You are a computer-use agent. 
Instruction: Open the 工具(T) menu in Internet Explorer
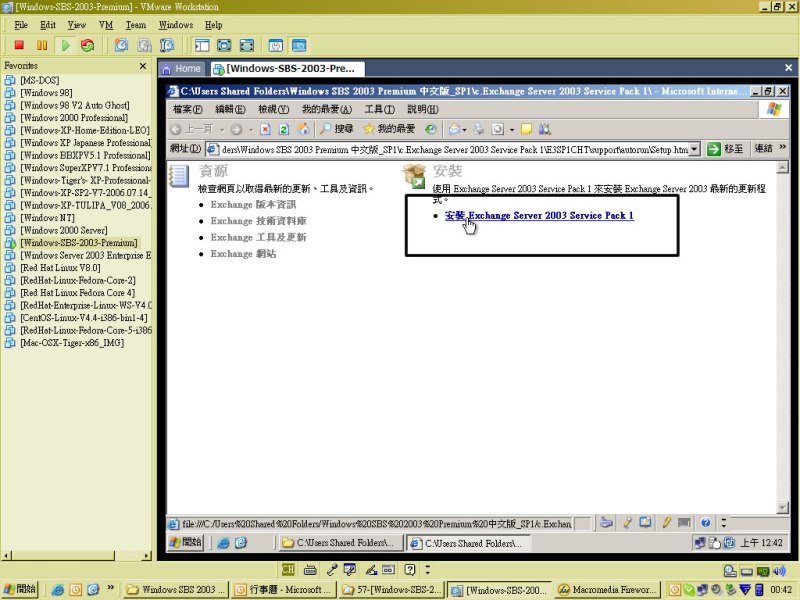coord(380,109)
